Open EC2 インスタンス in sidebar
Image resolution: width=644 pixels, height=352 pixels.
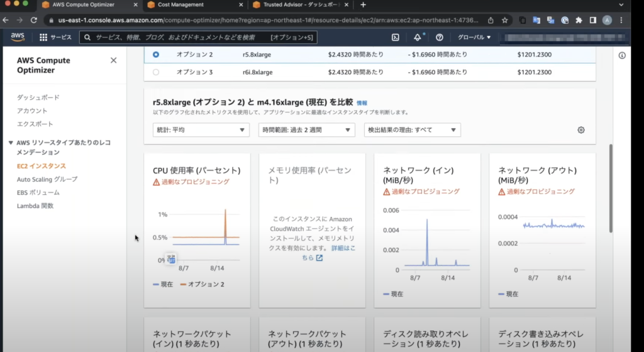pos(42,166)
